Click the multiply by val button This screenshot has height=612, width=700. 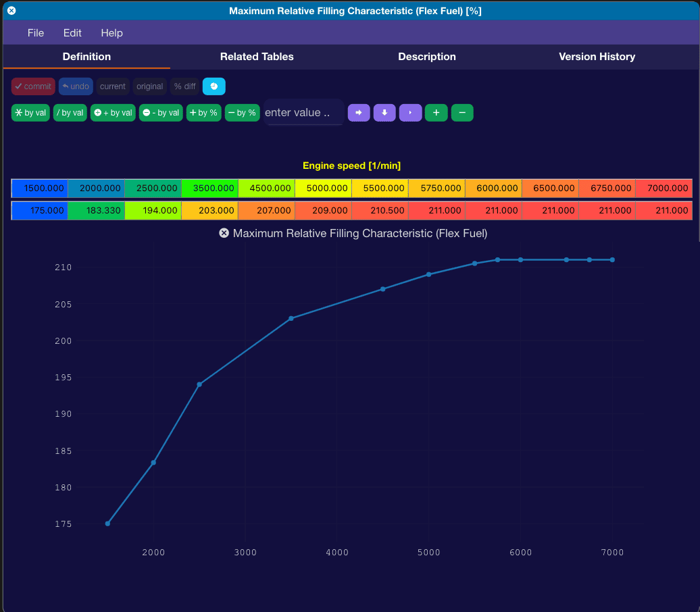30,113
